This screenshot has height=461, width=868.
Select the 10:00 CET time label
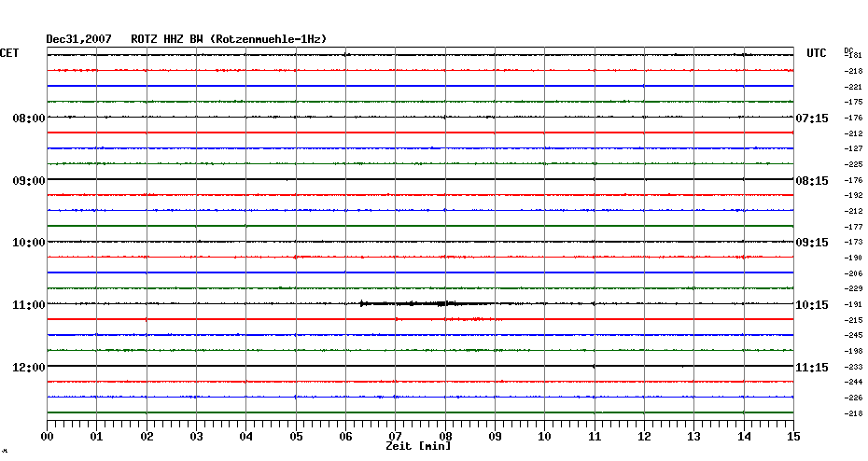tap(29, 243)
